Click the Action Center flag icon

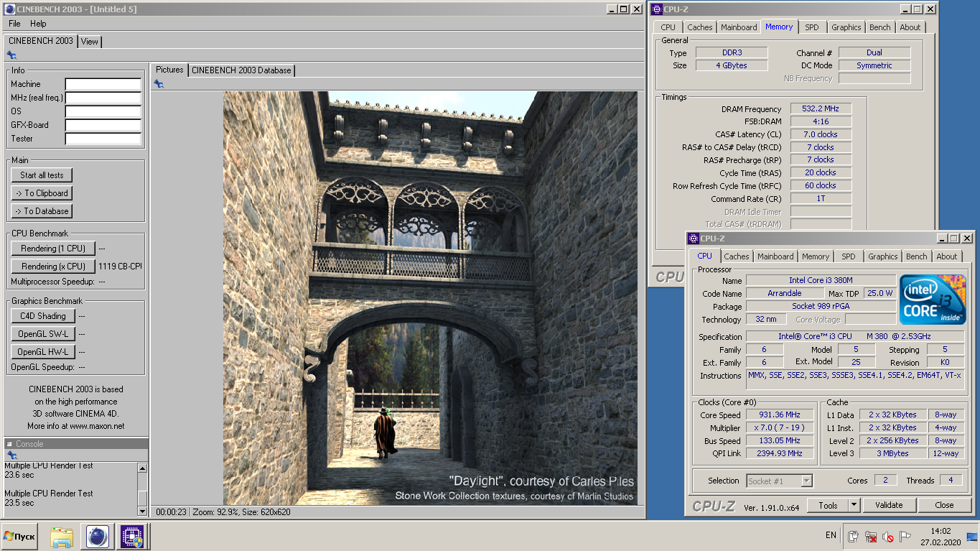pos(905,537)
